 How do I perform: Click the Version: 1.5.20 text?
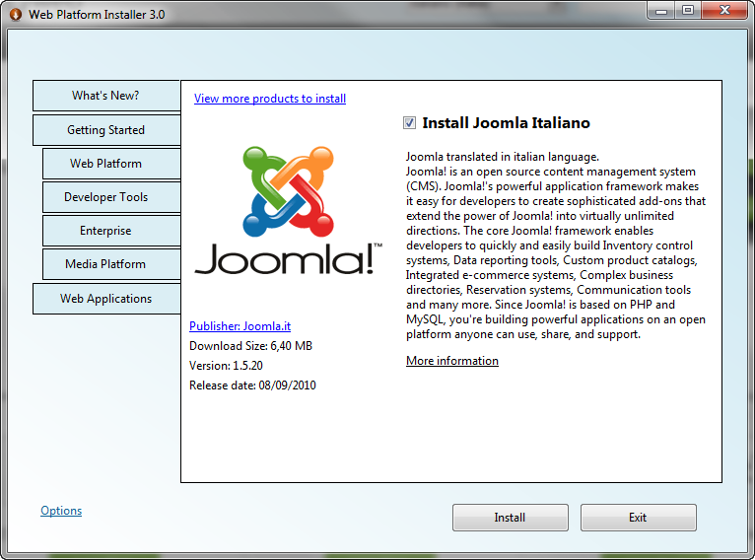pos(226,366)
